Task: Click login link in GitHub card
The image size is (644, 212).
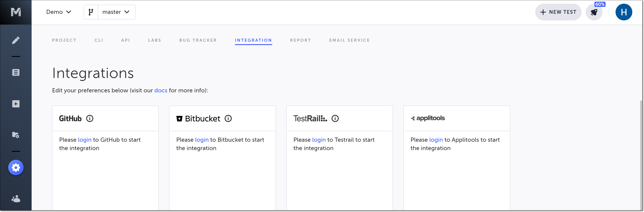Action: point(84,140)
